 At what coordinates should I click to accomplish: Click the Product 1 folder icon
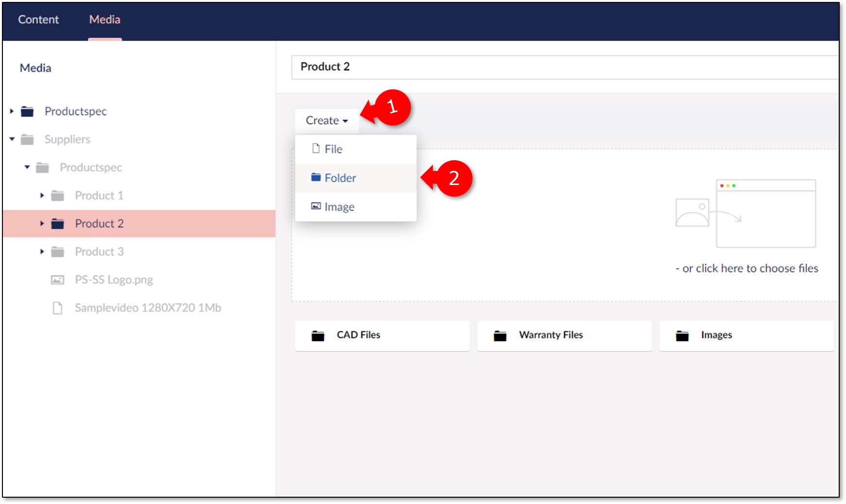coord(58,196)
